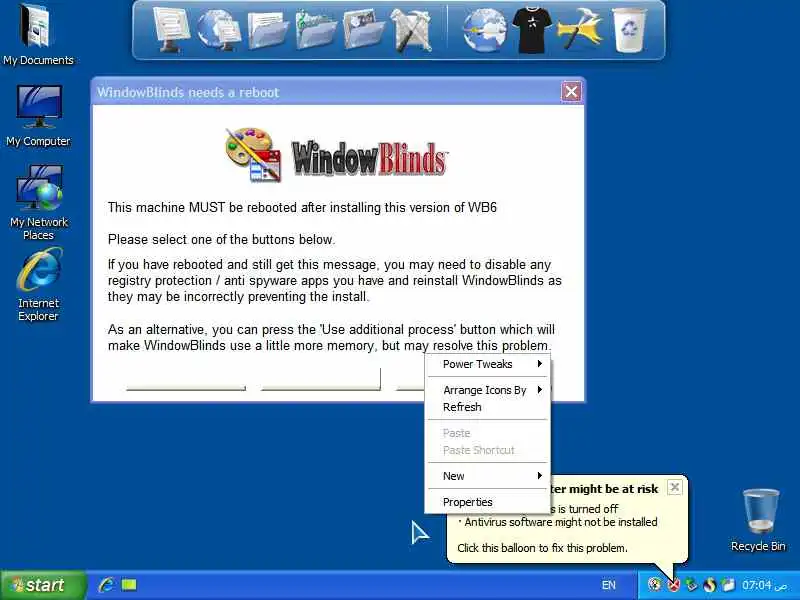Click the black t-shirt icon in the dock
This screenshot has height=600, width=800.
(x=532, y=30)
